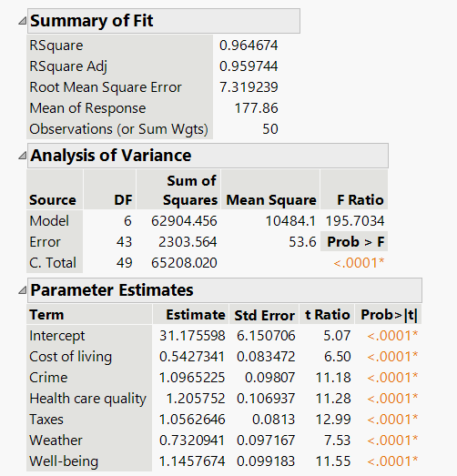457x476 pixels.
Task: Select the value 7.319239
Action: [x=249, y=87]
